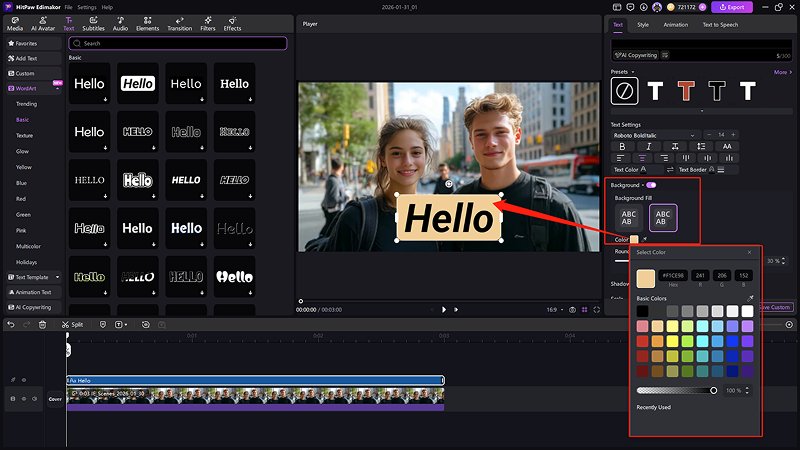Select the Glow WordArt category
The image size is (800, 450).
pyautogui.click(x=22, y=151)
